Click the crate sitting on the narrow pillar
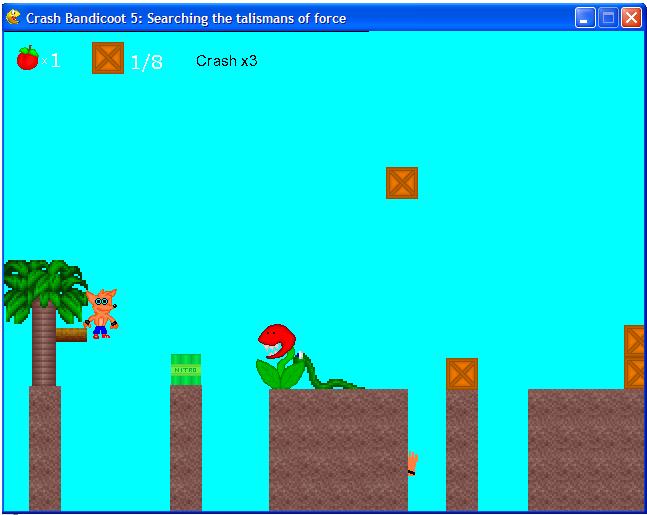The image size is (647, 515). click(461, 374)
